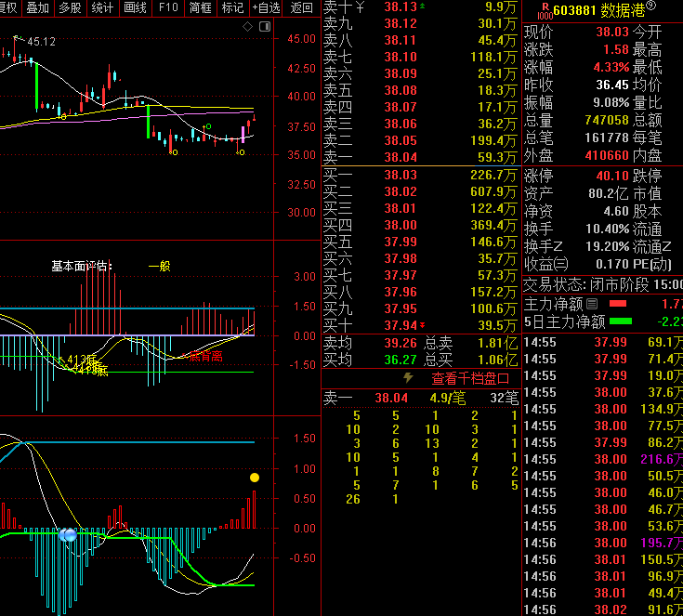Viewport: 683px width, 616px height.
Task: Toggle the side panel layout icon
Action: [263, 27]
